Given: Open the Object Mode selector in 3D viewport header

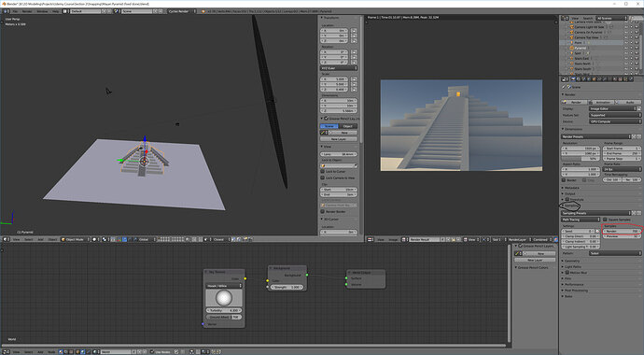Looking at the screenshot, I should click(x=75, y=239).
